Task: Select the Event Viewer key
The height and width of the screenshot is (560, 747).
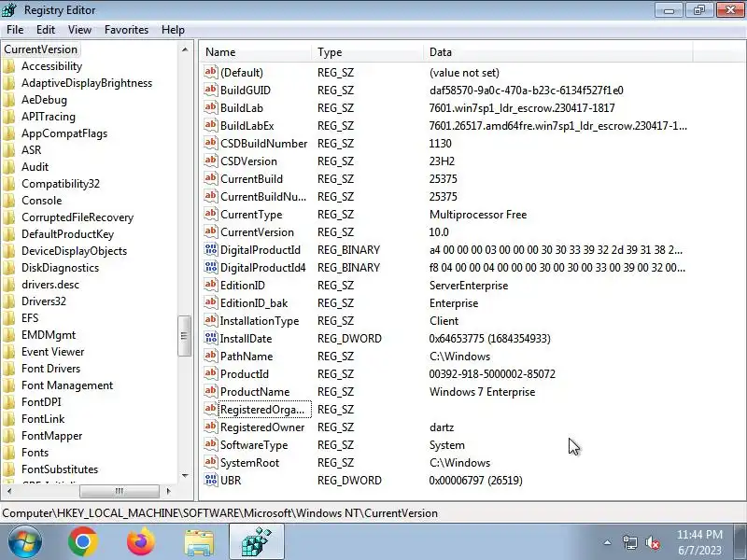Action: 53,352
